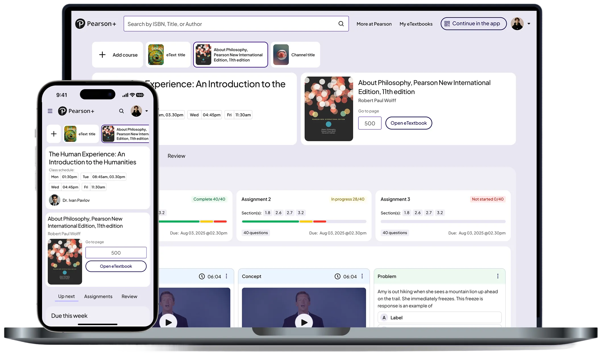Click the desktop Go to page 500 field

(x=369, y=123)
